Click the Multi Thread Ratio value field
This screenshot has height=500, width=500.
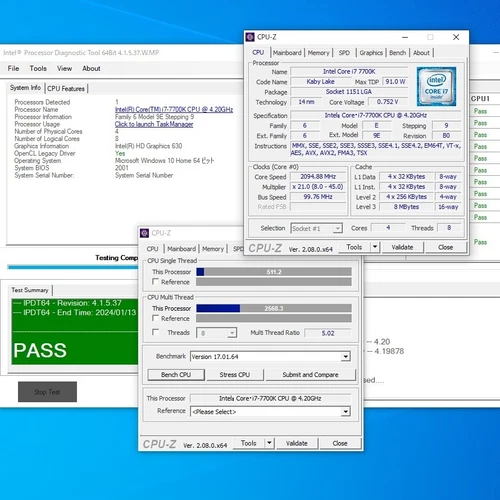(328, 333)
